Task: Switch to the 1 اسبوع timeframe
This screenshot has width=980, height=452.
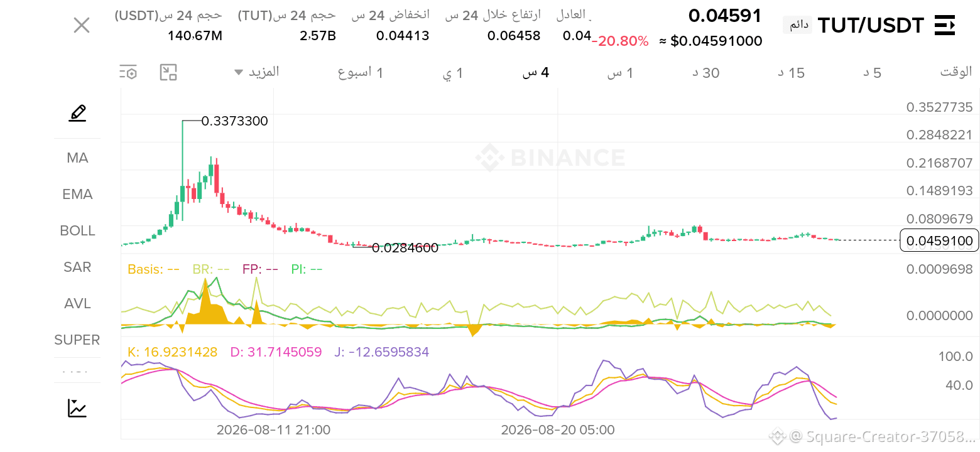Action: [x=361, y=73]
